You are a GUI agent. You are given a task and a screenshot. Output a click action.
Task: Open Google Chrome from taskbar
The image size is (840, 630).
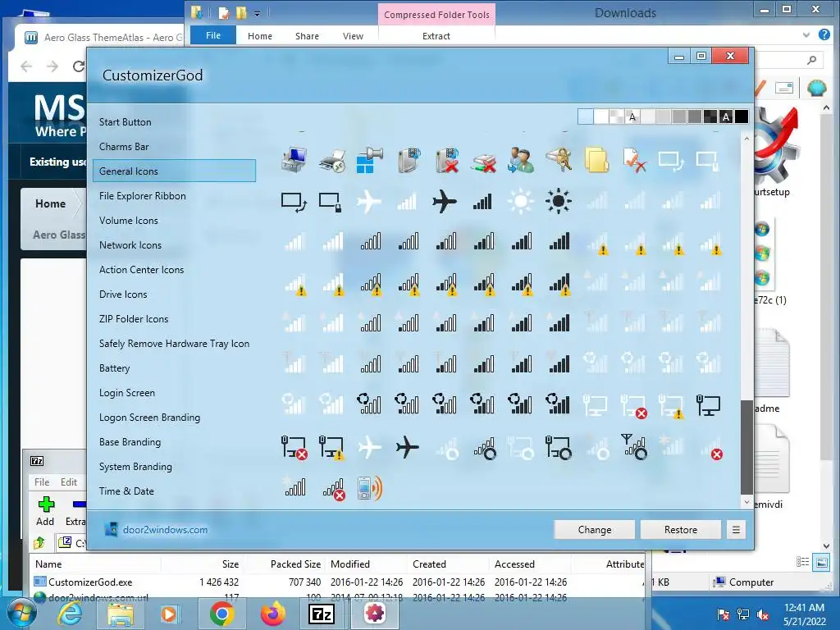point(221,614)
